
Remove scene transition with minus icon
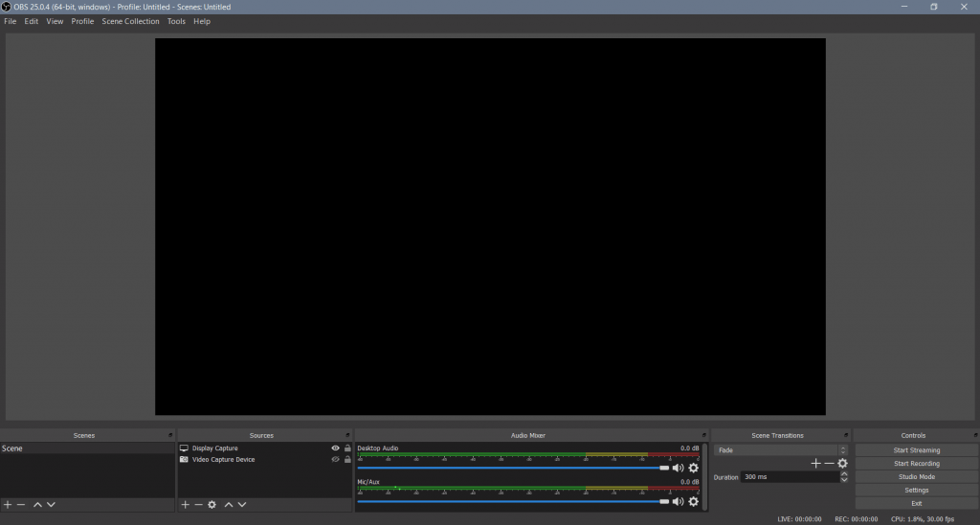829,463
